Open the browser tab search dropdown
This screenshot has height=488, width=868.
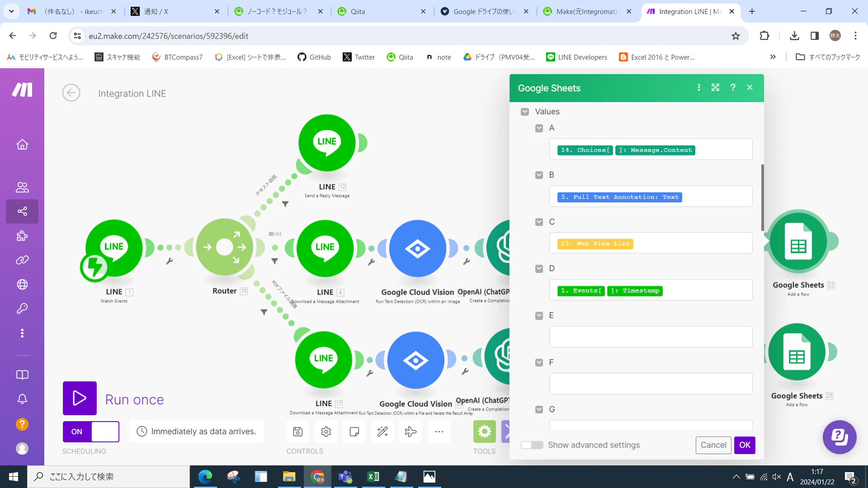pyautogui.click(x=11, y=11)
